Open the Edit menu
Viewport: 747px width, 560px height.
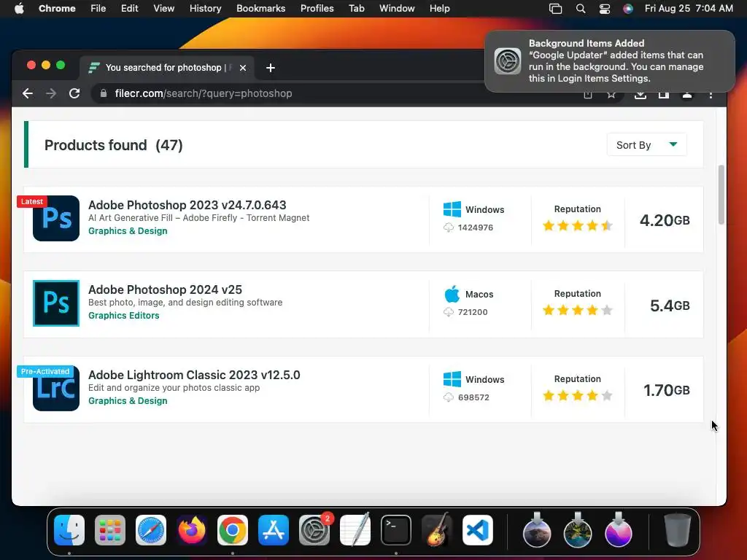(130, 9)
